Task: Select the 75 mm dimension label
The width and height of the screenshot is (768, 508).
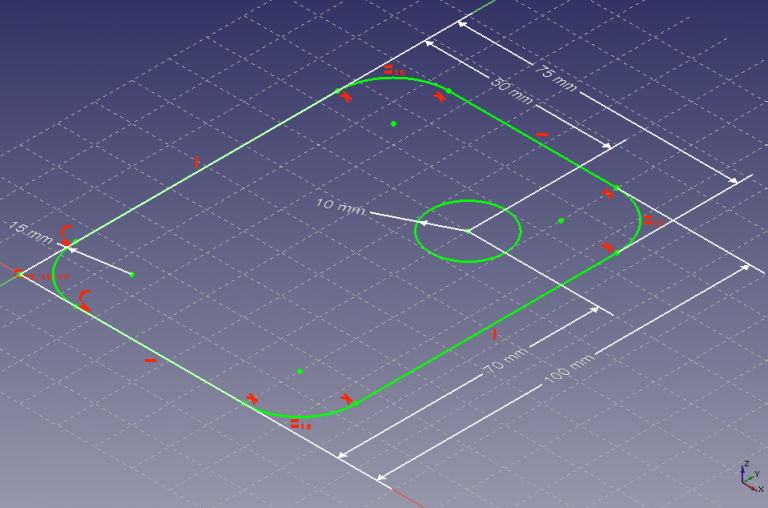Action: point(555,78)
